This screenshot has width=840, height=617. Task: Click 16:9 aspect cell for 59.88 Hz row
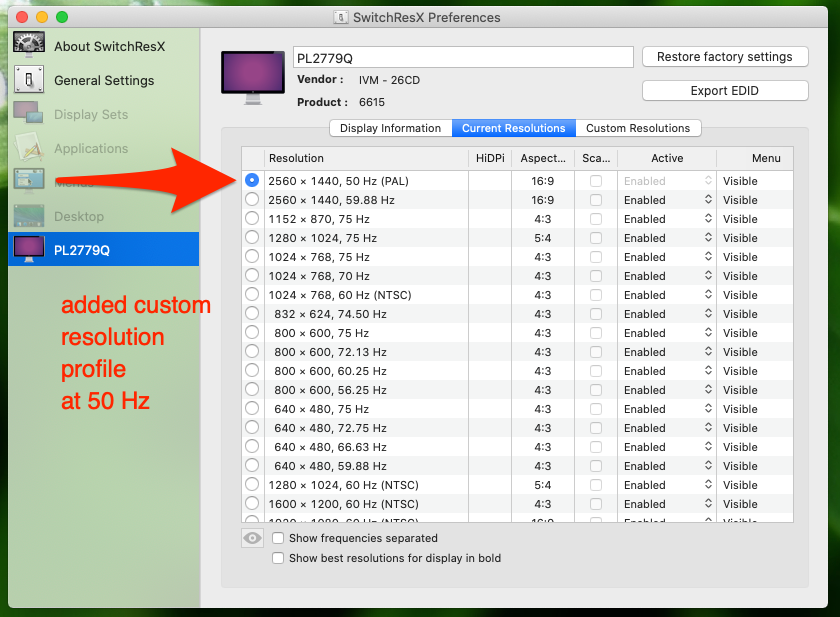point(543,200)
